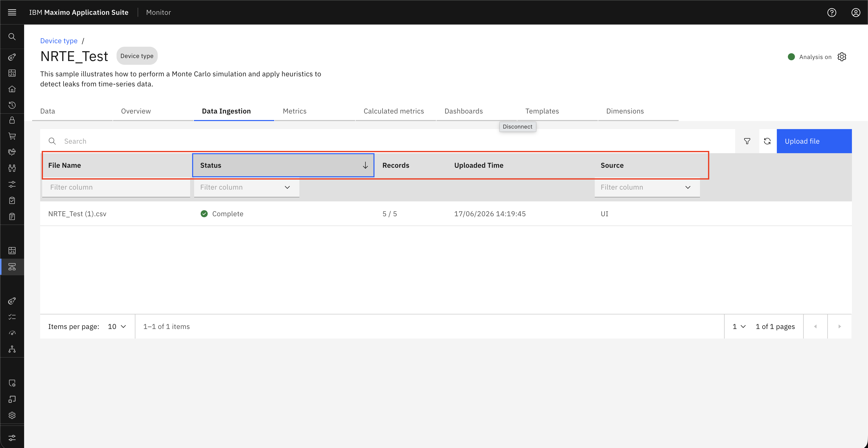868x448 pixels.
Task: Switch to the Overview tab
Action: pyautogui.click(x=136, y=111)
